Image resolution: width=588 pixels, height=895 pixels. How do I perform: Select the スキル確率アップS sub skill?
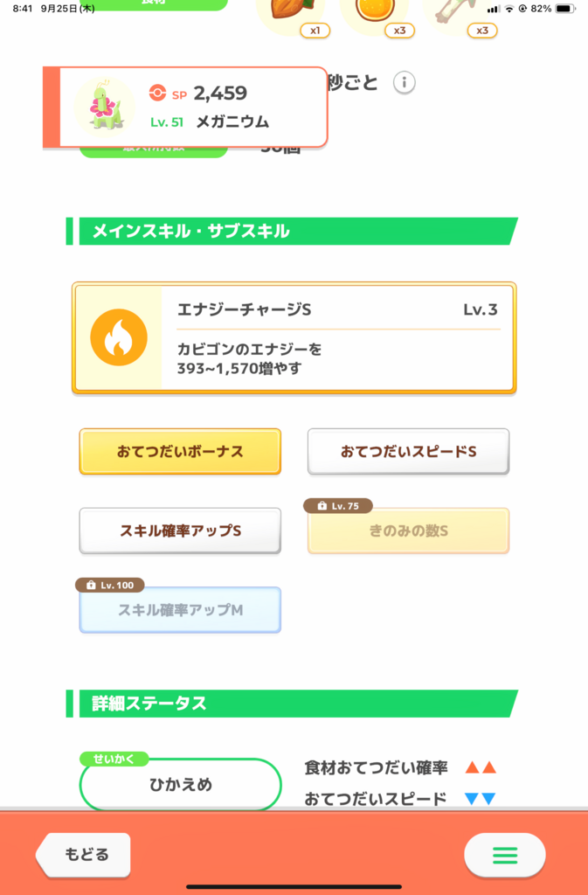[180, 531]
